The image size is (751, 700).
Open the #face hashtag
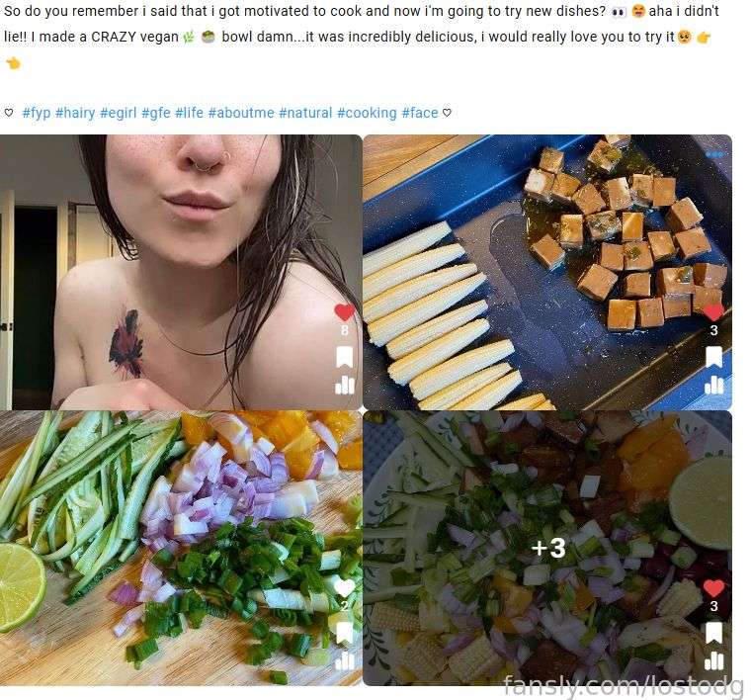tap(420, 113)
